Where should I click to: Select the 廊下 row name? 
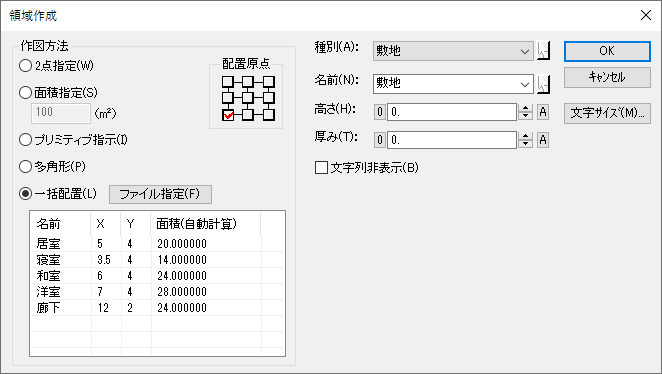[49, 308]
